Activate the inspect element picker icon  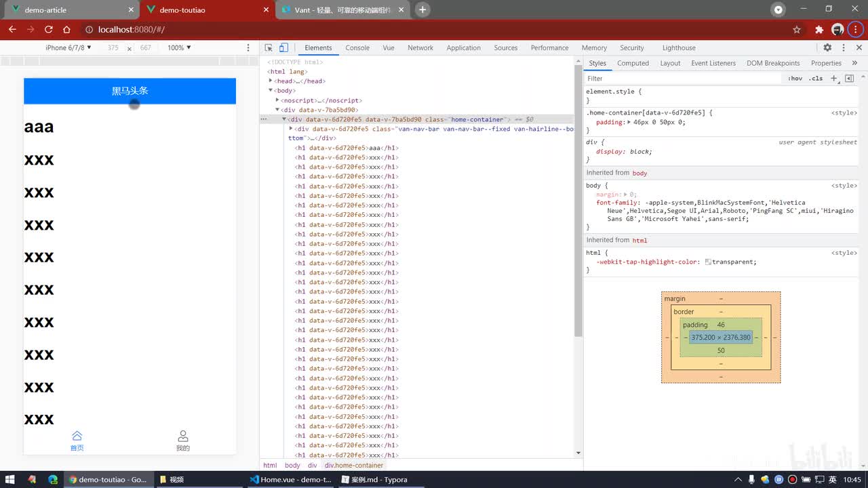pos(269,48)
